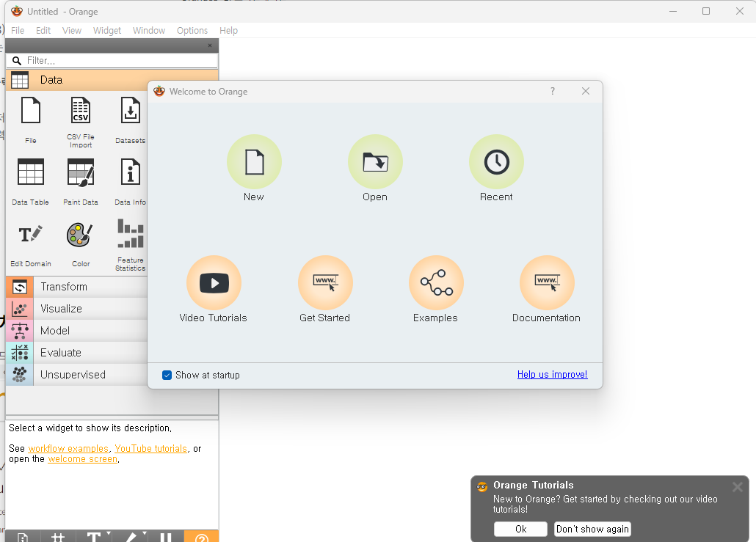Add the Paint Data widget
This screenshot has width=756, height=542.
pyautogui.click(x=81, y=181)
